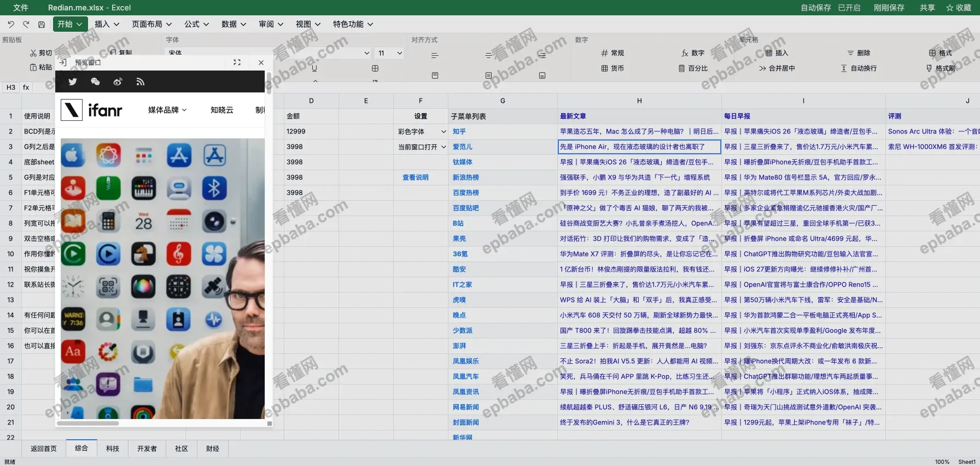Switch to the 财经 sheet tab
The image size is (980, 466).
click(x=213, y=448)
